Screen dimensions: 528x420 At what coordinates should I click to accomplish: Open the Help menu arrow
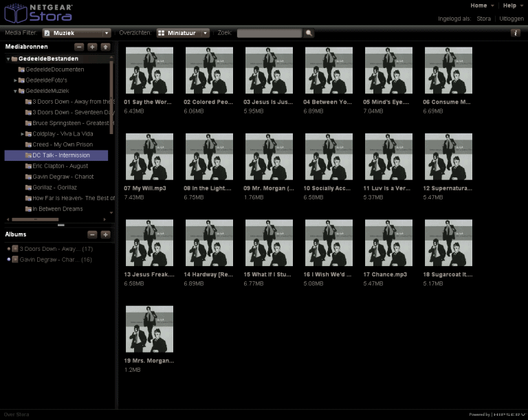point(522,5)
